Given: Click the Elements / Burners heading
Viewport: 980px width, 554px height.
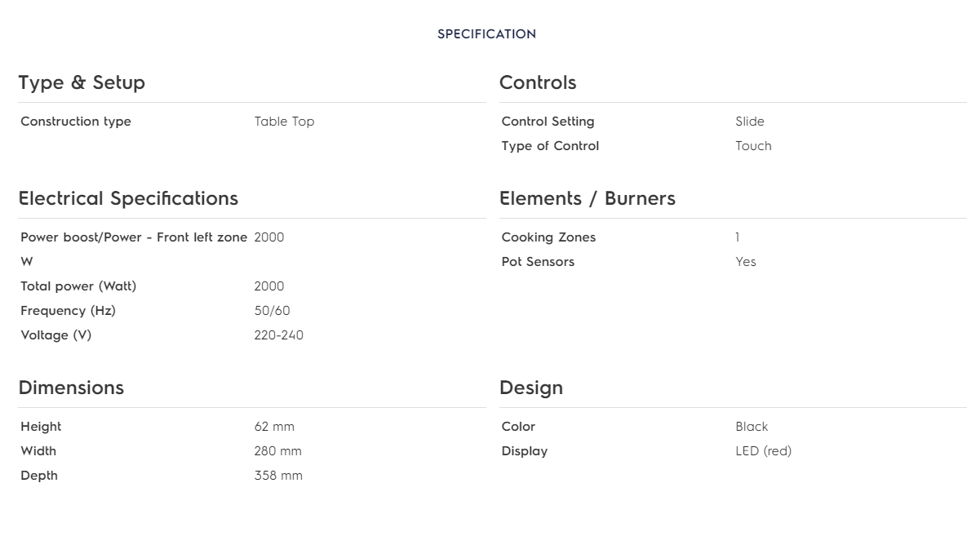Looking at the screenshot, I should (588, 198).
